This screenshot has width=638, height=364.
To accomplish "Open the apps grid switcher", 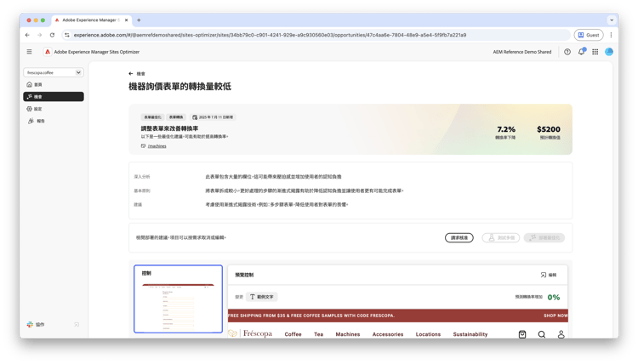I will (x=595, y=52).
